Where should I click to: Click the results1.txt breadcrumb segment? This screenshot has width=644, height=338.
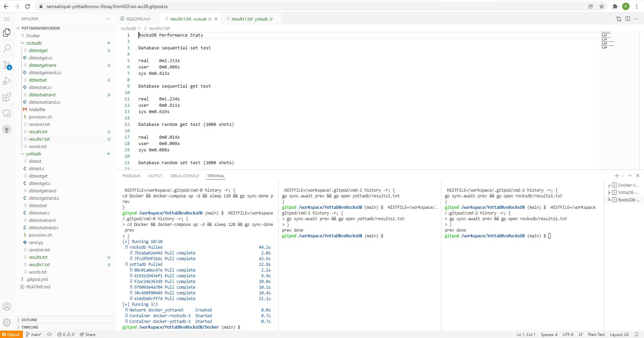pos(159,28)
